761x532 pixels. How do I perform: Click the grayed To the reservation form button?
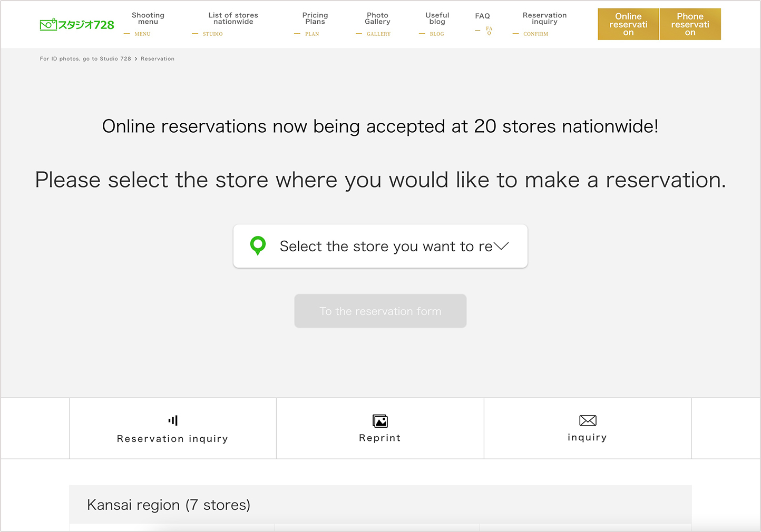coord(380,311)
